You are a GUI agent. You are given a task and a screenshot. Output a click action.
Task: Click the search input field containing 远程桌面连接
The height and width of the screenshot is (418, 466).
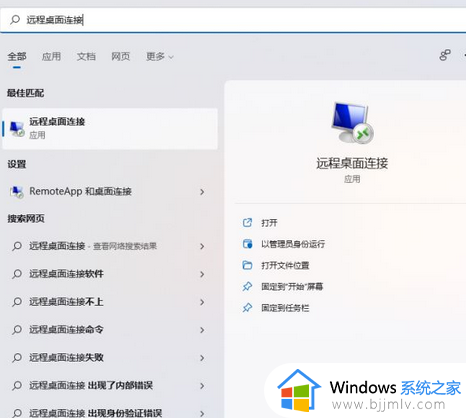233,20
